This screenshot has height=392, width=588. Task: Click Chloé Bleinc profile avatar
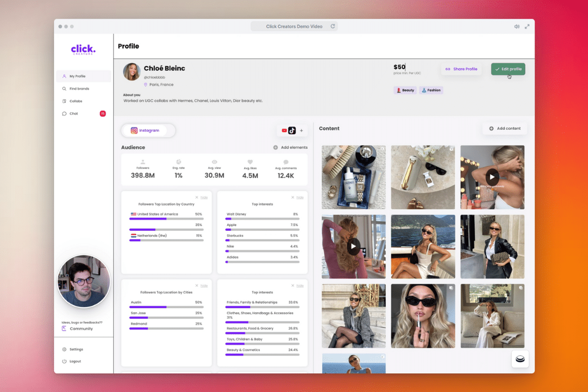[x=131, y=72]
